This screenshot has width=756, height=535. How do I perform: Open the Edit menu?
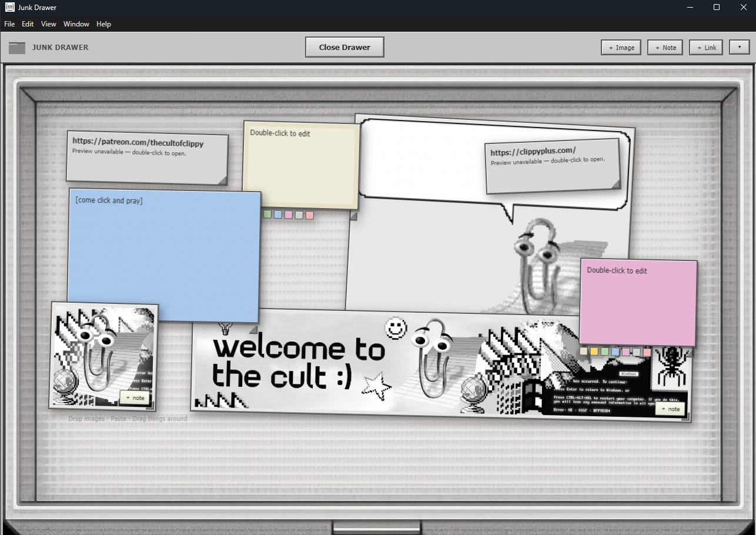28,24
